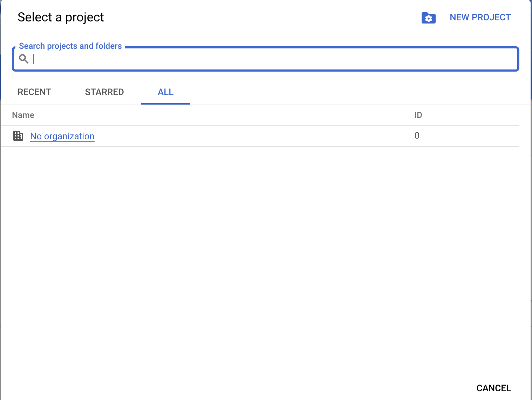
Task: Expand the No organization entry
Action: pyautogui.click(x=62, y=136)
